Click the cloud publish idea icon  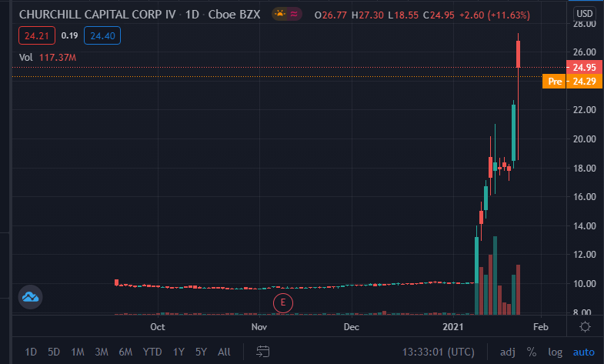(x=31, y=297)
